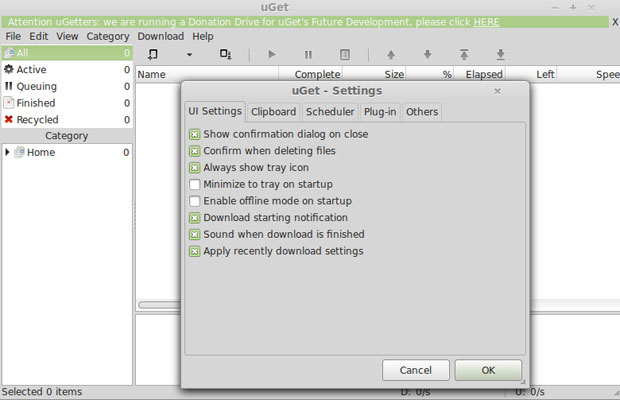Click the Selected 0 items status text
This screenshot has width=620, height=400.
point(42,392)
